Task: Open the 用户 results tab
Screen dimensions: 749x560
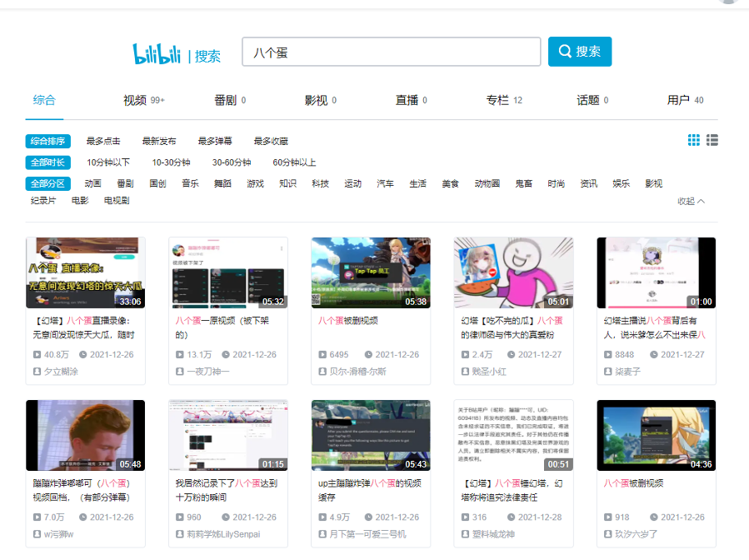Action: (678, 100)
